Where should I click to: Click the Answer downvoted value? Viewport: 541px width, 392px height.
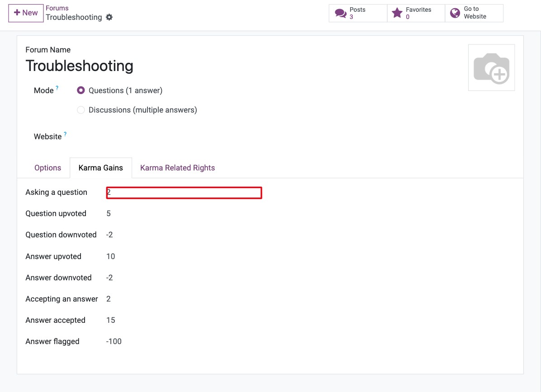click(109, 278)
